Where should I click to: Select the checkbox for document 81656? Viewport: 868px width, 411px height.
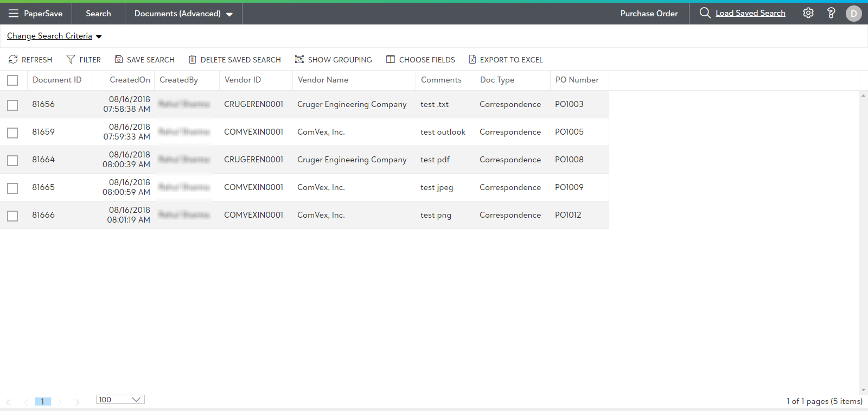(x=12, y=105)
